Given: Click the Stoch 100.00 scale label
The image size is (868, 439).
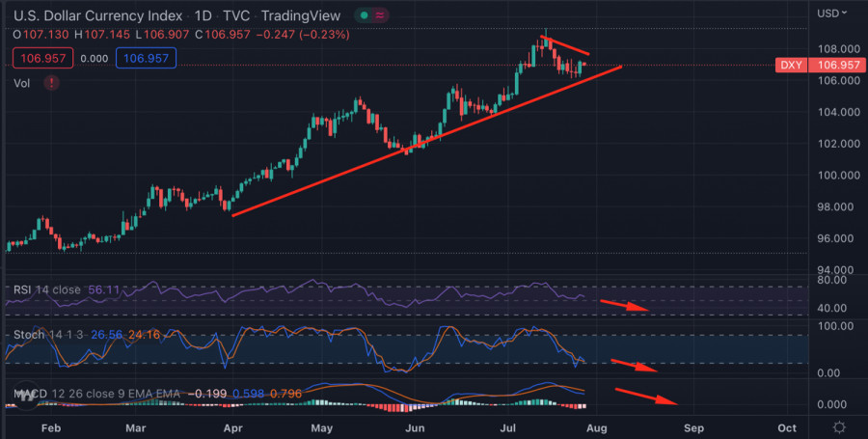Looking at the screenshot, I should pos(836,326).
